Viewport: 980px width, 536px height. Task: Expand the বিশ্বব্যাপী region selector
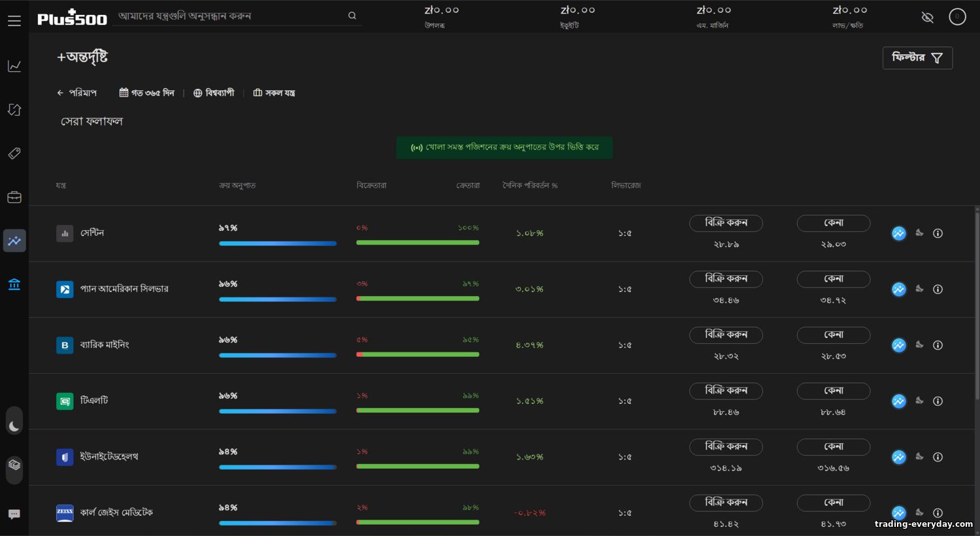tap(214, 93)
